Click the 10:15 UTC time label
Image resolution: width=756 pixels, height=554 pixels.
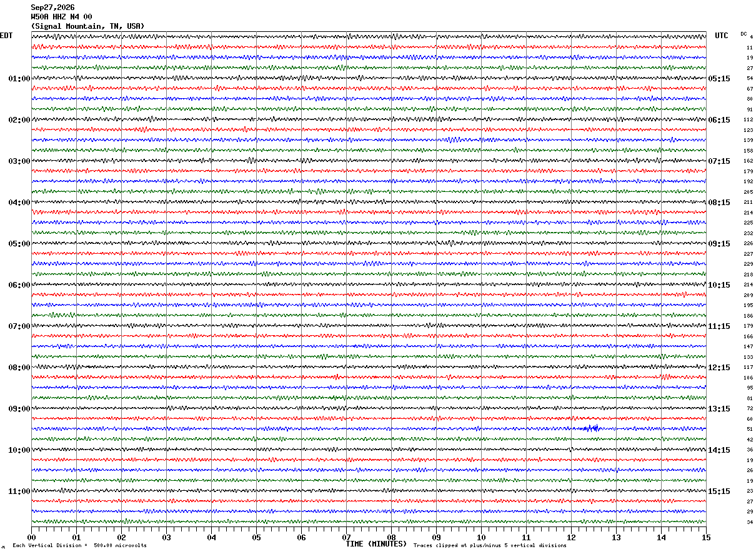(719, 285)
